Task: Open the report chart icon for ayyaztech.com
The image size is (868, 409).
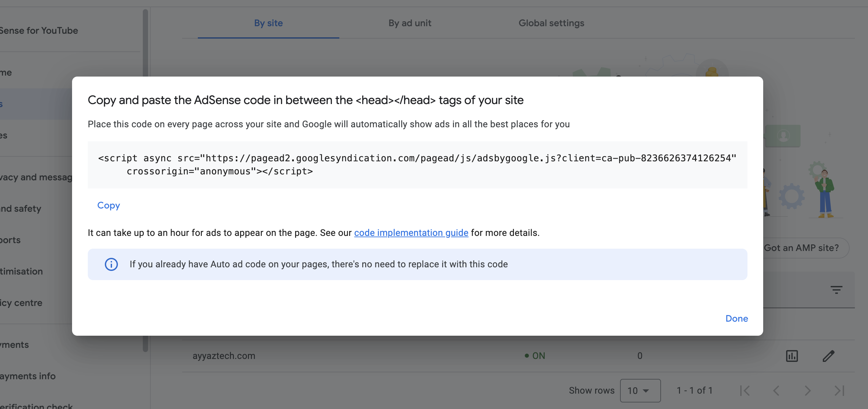Action: 791,356
